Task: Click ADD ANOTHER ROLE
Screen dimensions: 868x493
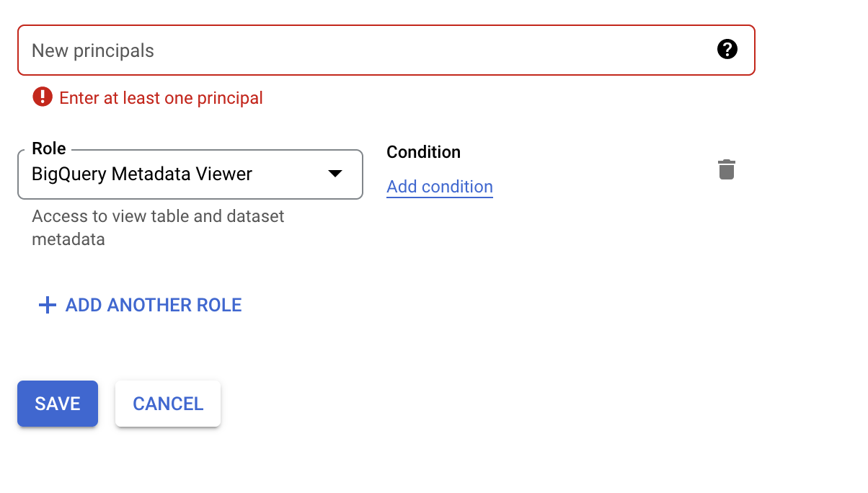Action: pos(153,305)
